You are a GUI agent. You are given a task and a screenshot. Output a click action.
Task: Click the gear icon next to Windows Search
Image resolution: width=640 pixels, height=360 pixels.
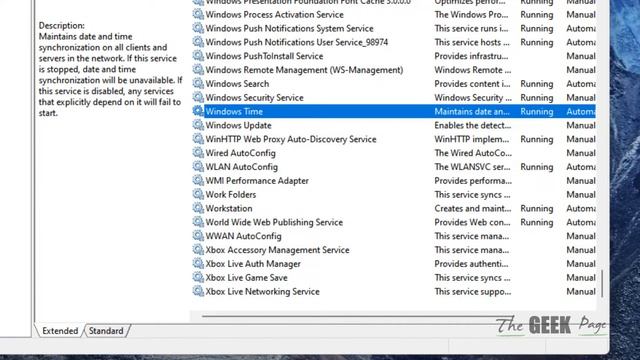pyautogui.click(x=198, y=84)
